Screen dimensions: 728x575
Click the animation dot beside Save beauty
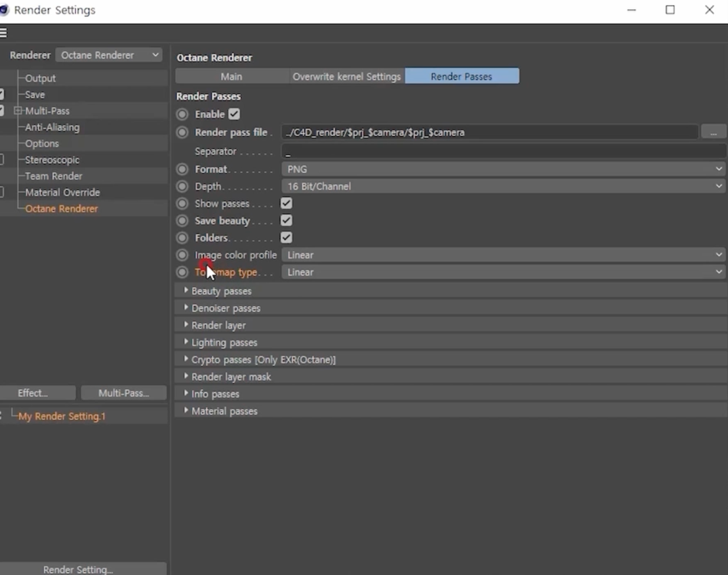pos(183,221)
